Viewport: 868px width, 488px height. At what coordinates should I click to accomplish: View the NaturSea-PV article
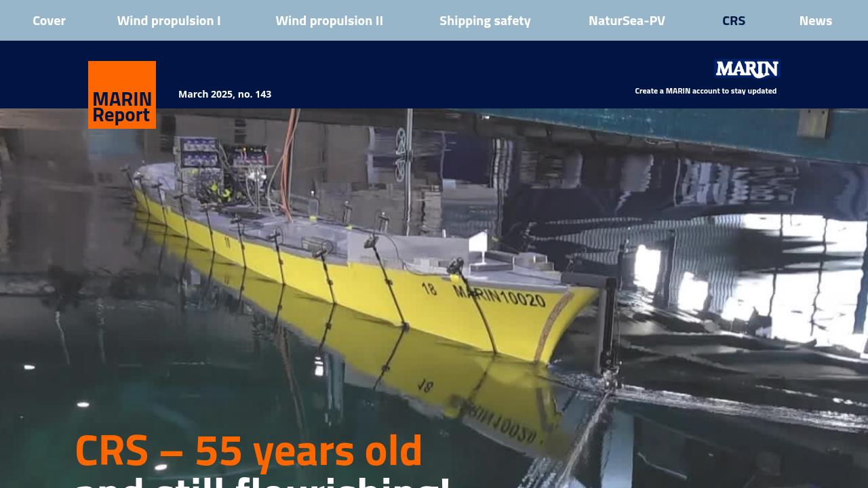pyautogui.click(x=627, y=20)
